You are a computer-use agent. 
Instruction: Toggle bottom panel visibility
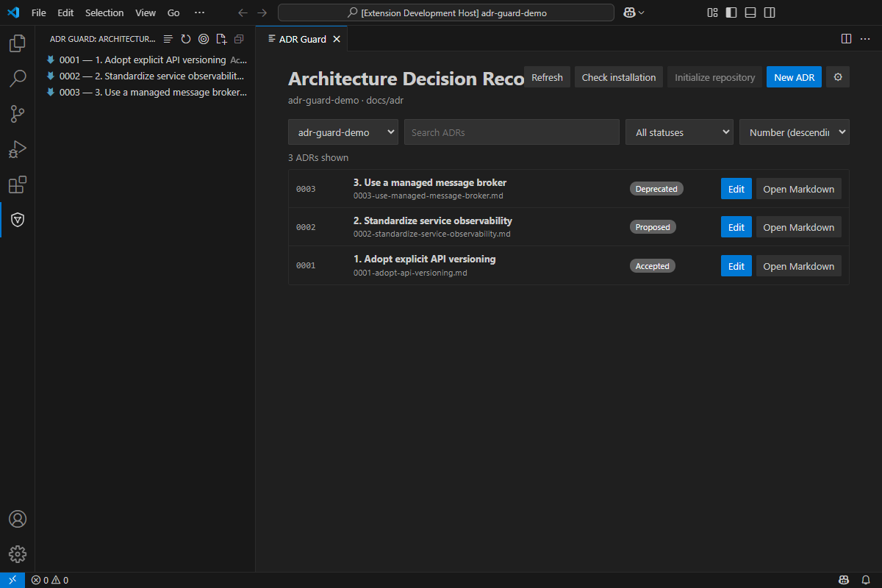click(750, 12)
